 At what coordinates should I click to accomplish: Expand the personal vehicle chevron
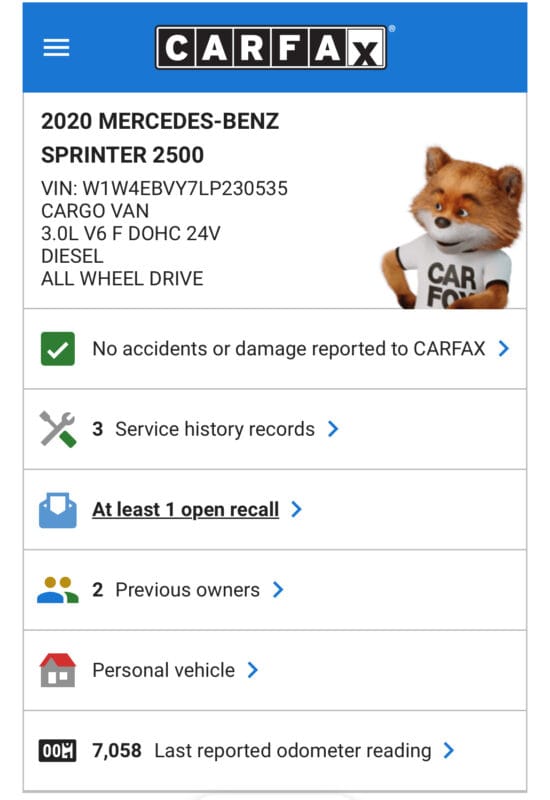(253, 670)
